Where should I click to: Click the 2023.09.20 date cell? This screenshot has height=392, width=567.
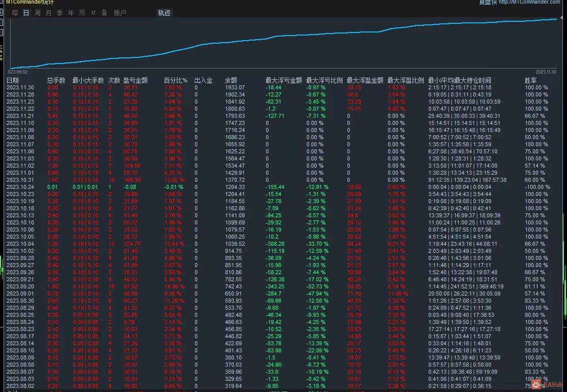20,286
